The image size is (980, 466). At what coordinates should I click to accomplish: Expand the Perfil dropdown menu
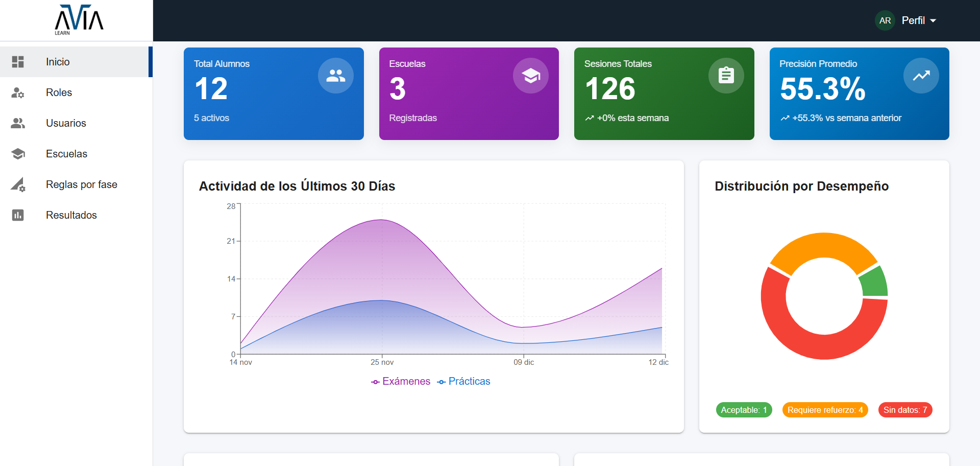pyautogui.click(x=919, y=20)
